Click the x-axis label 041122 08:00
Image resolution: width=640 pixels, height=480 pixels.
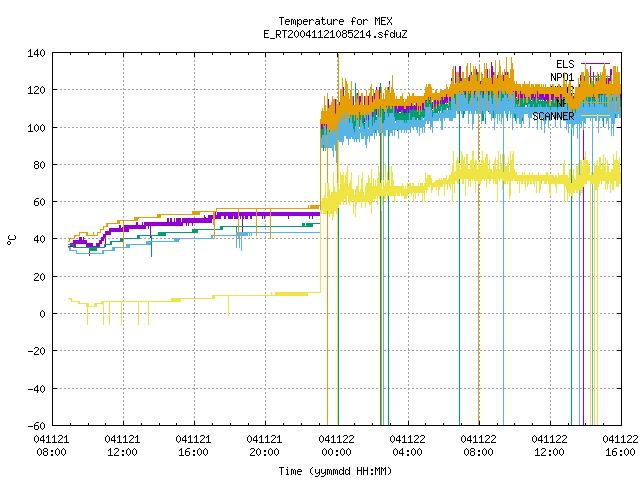point(478,446)
